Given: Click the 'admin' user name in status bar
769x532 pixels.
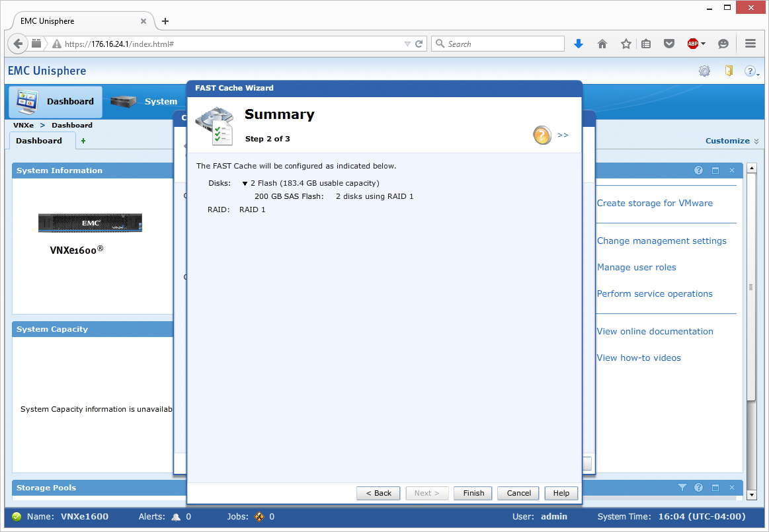Looking at the screenshot, I should pos(553,517).
